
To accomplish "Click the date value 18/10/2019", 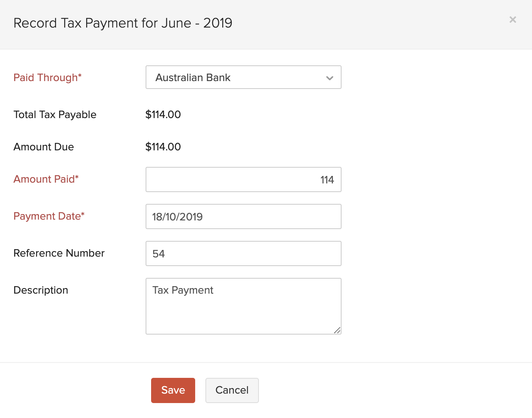I will click(177, 216).
